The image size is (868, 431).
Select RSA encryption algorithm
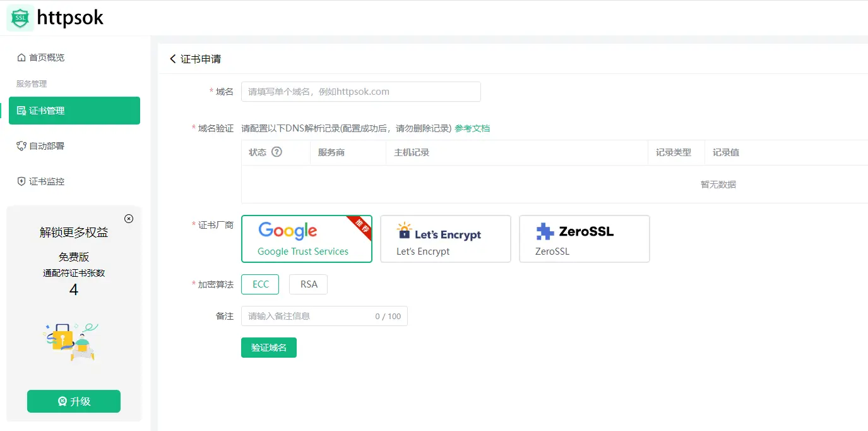click(308, 284)
